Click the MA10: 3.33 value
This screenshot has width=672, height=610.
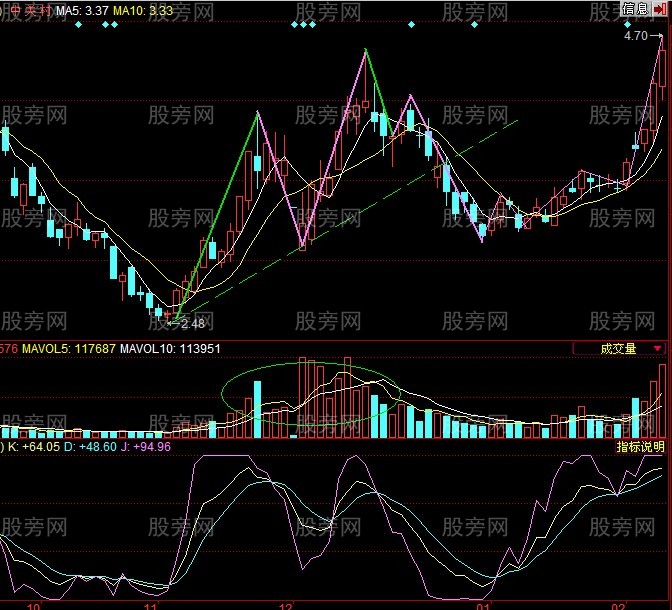pos(143,10)
